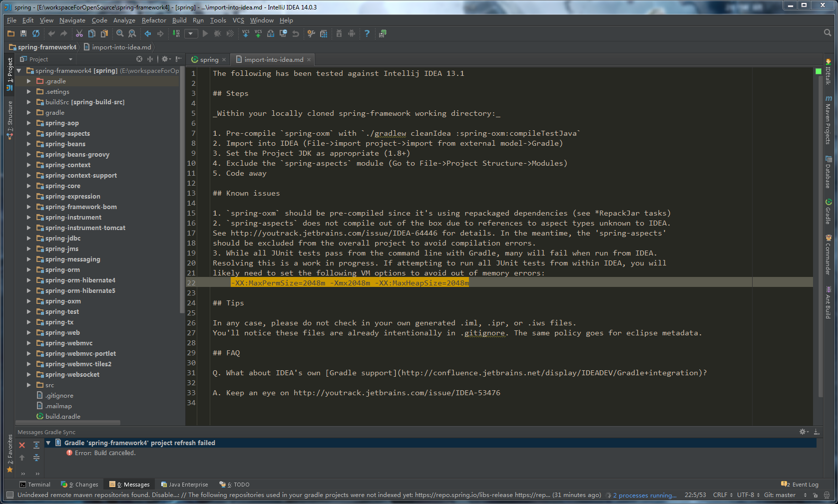Click the Save All toolbar icon
The width and height of the screenshot is (838, 504).
point(23,33)
